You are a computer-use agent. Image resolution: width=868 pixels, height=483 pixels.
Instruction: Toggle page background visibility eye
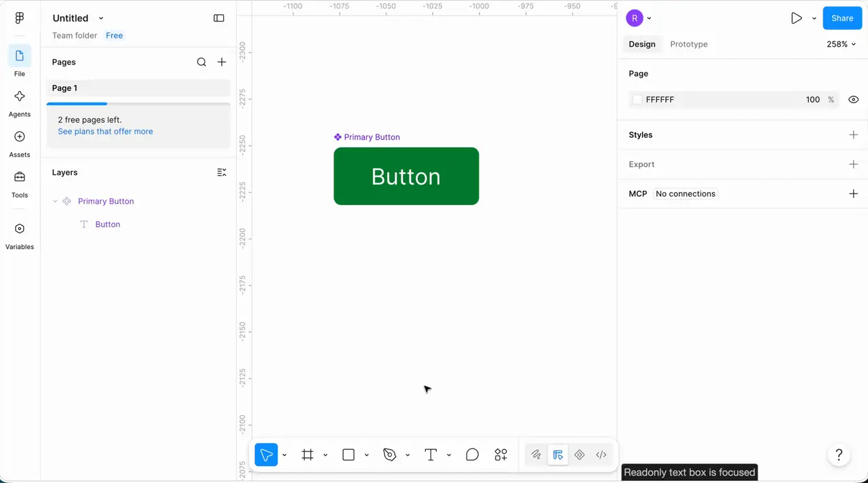click(853, 100)
